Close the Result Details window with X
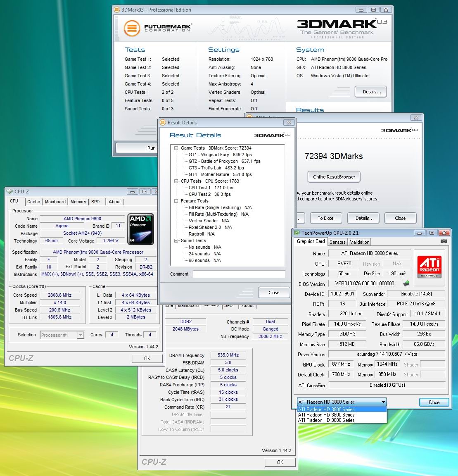Screen dimensions: 458x476 point(289,122)
